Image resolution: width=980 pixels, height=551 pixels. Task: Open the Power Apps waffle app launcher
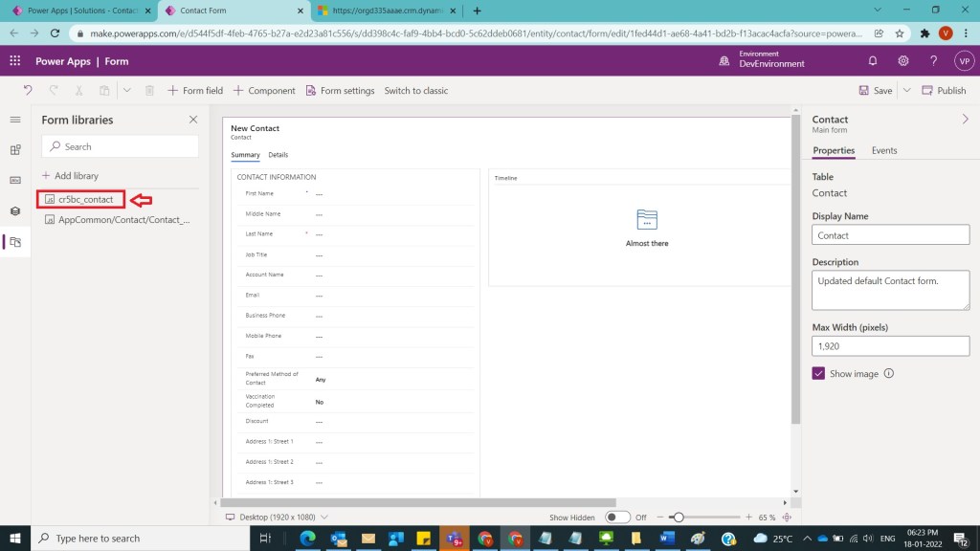[15, 61]
